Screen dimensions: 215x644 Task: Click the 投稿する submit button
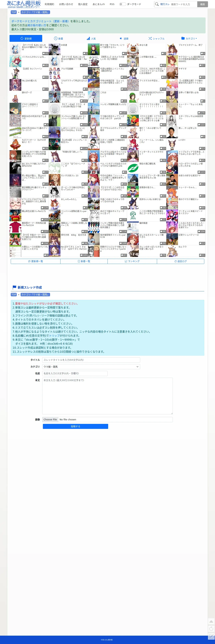tap(75, 426)
